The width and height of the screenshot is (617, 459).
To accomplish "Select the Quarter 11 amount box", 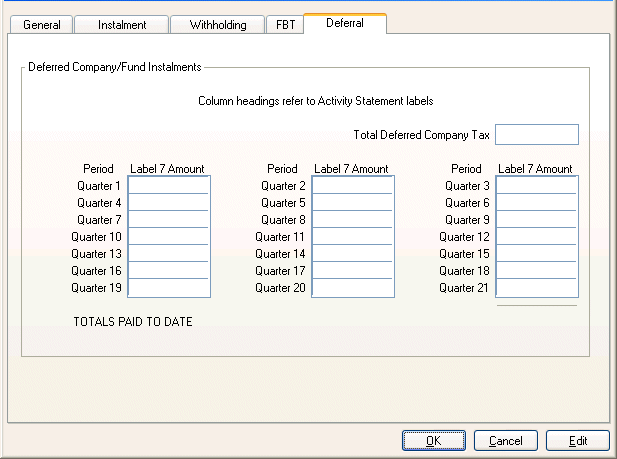I will click(x=352, y=237).
